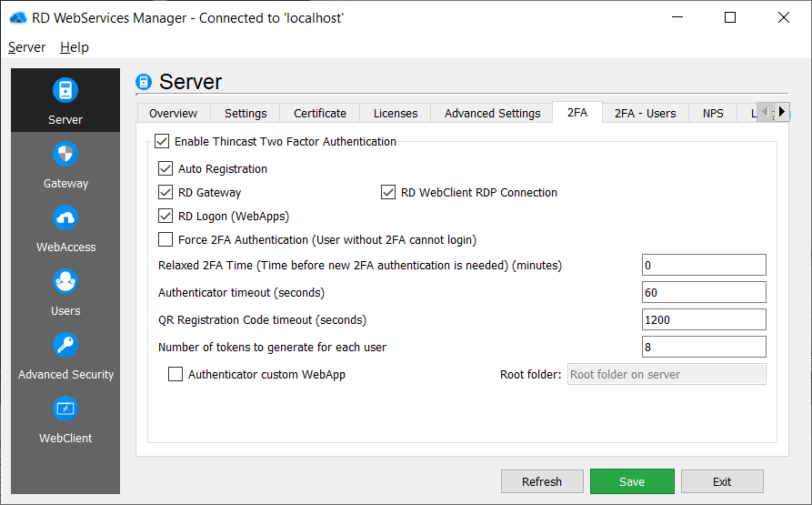Open the Server section in sidebar
Viewport: 812px width, 505px height.
[x=65, y=100]
